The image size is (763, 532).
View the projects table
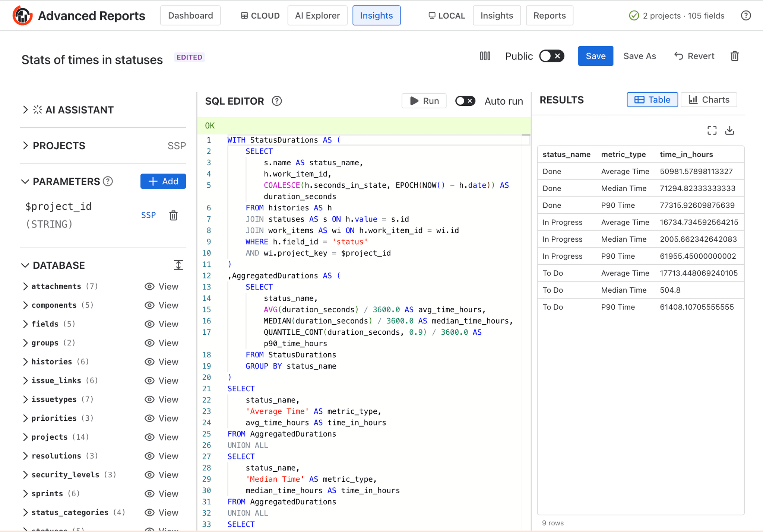pos(161,437)
